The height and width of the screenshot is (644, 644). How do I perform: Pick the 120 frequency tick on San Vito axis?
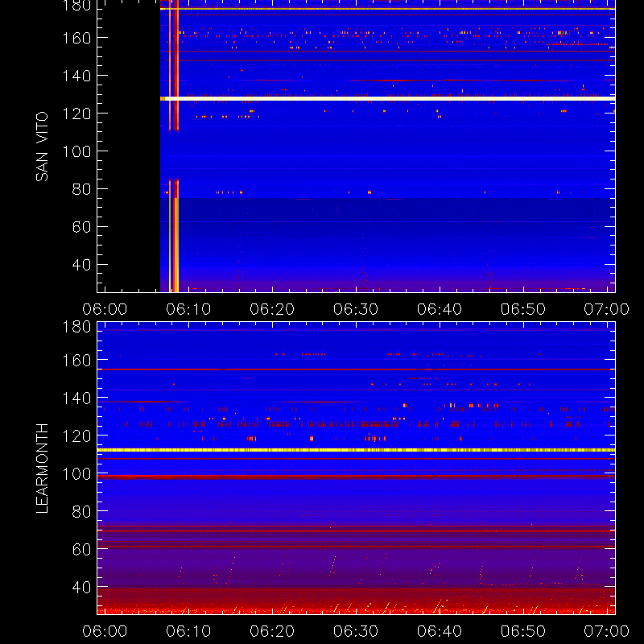pos(76,114)
